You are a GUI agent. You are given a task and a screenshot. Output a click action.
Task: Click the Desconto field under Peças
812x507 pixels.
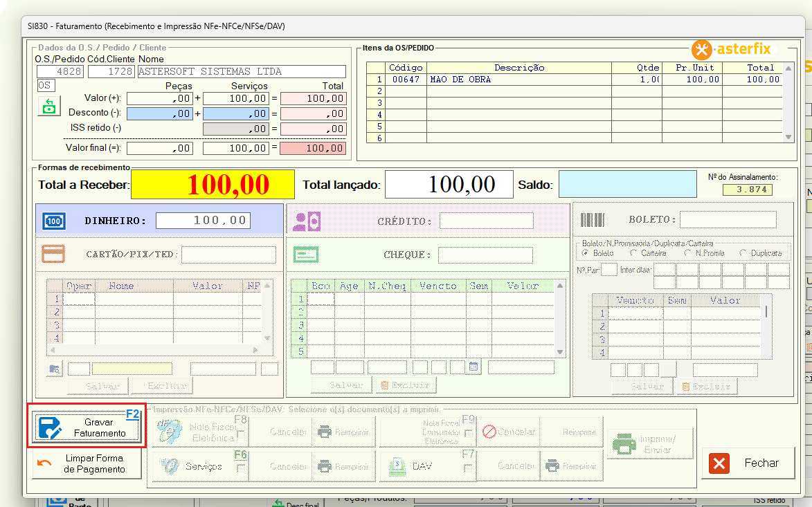click(x=160, y=113)
